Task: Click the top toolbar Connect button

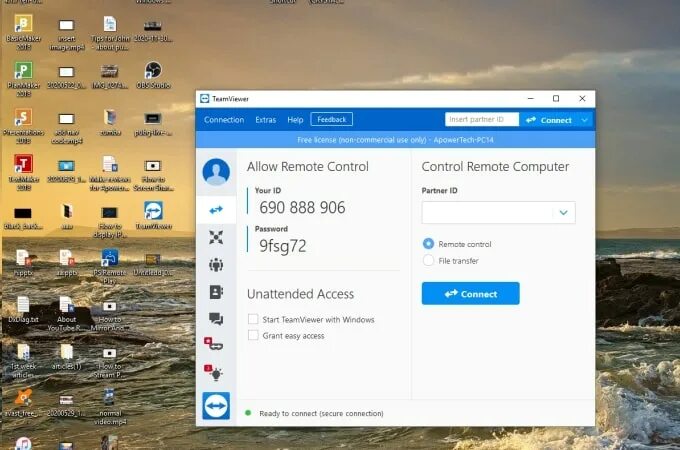Action: (x=549, y=120)
